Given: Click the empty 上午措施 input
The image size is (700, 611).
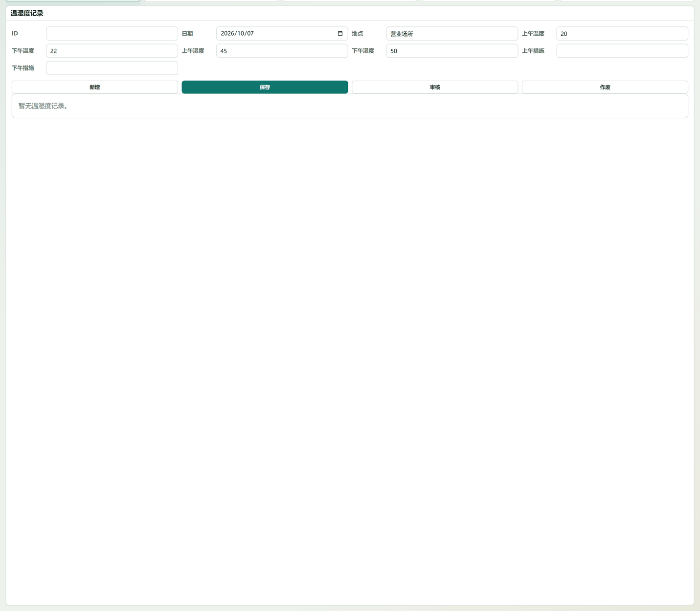Looking at the screenshot, I should pos(622,51).
